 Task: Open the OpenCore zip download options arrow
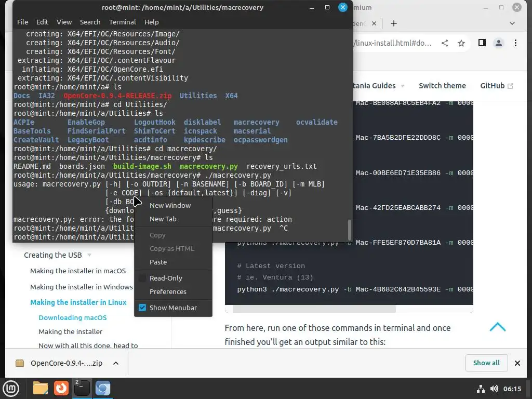click(x=116, y=363)
